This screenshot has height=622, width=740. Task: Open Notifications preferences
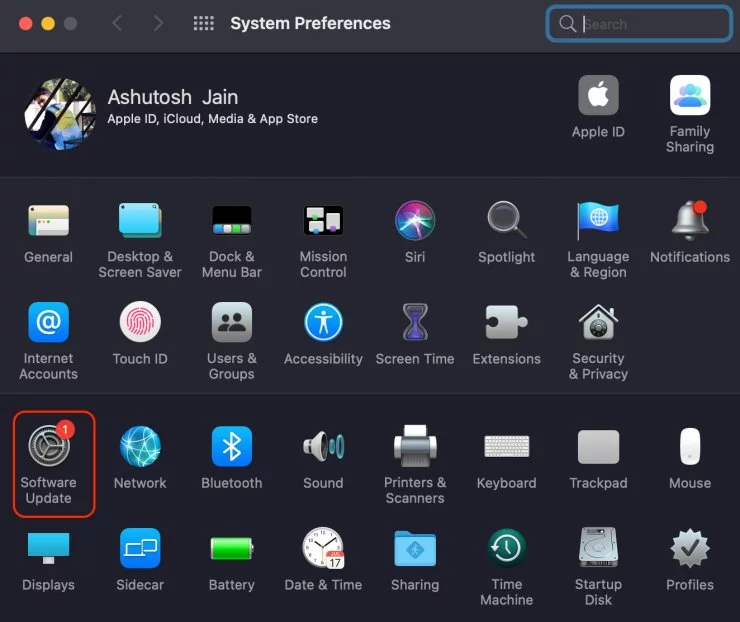pyautogui.click(x=690, y=221)
